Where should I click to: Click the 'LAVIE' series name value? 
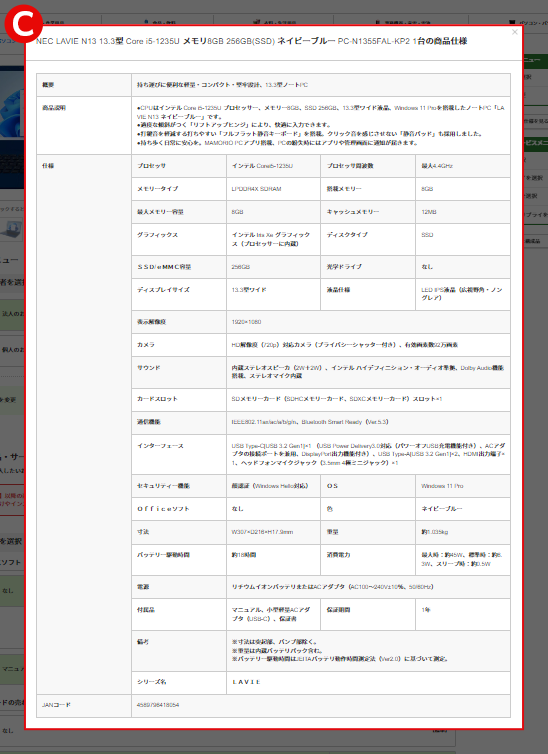pyautogui.click(x=246, y=682)
